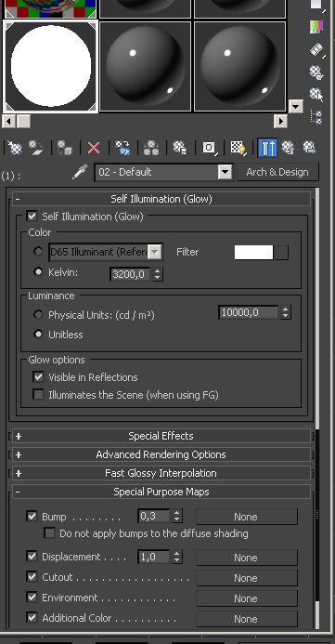Expand the Special Effects rollout

pyautogui.click(x=161, y=436)
